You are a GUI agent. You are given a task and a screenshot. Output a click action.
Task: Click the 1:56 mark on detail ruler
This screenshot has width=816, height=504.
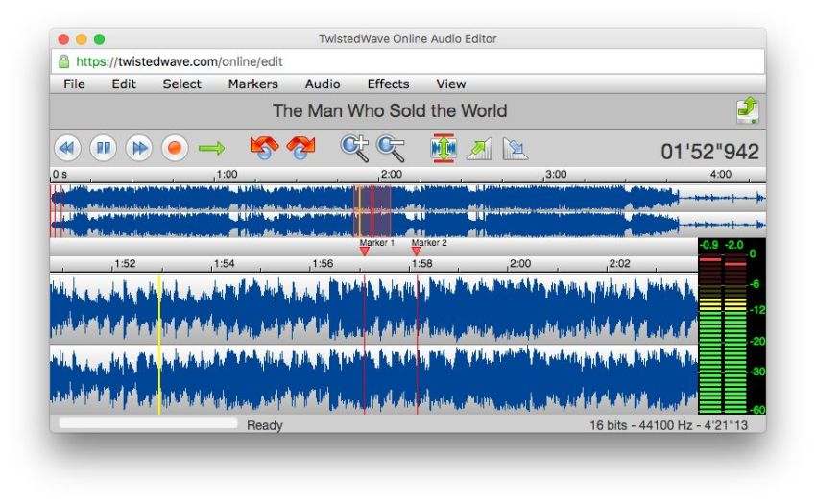tap(323, 263)
